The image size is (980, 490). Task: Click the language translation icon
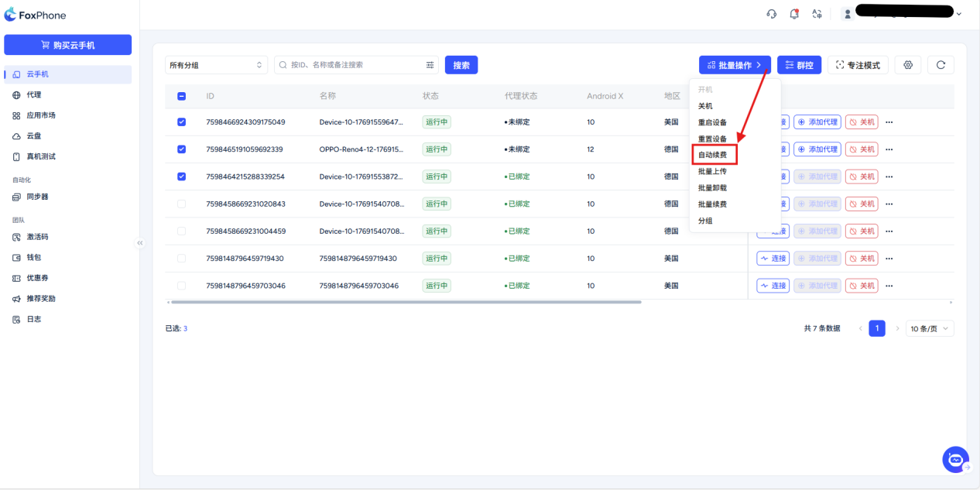point(817,14)
